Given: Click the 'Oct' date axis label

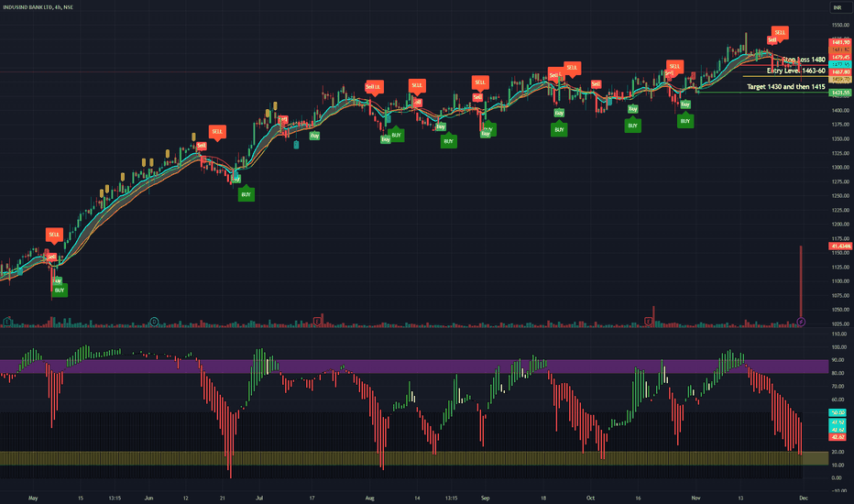Looking at the screenshot, I should pos(590,498).
